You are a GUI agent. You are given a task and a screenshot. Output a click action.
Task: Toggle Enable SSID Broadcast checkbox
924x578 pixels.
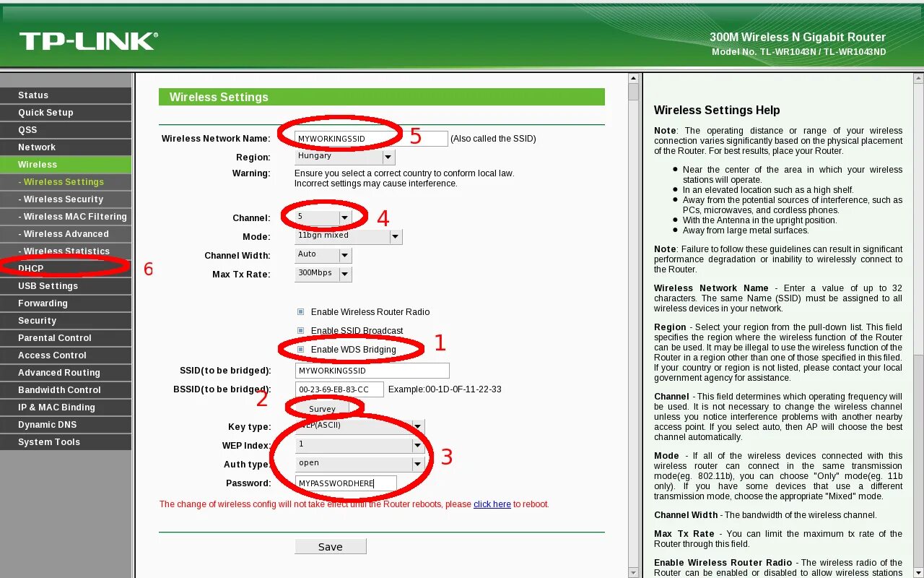[301, 331]
